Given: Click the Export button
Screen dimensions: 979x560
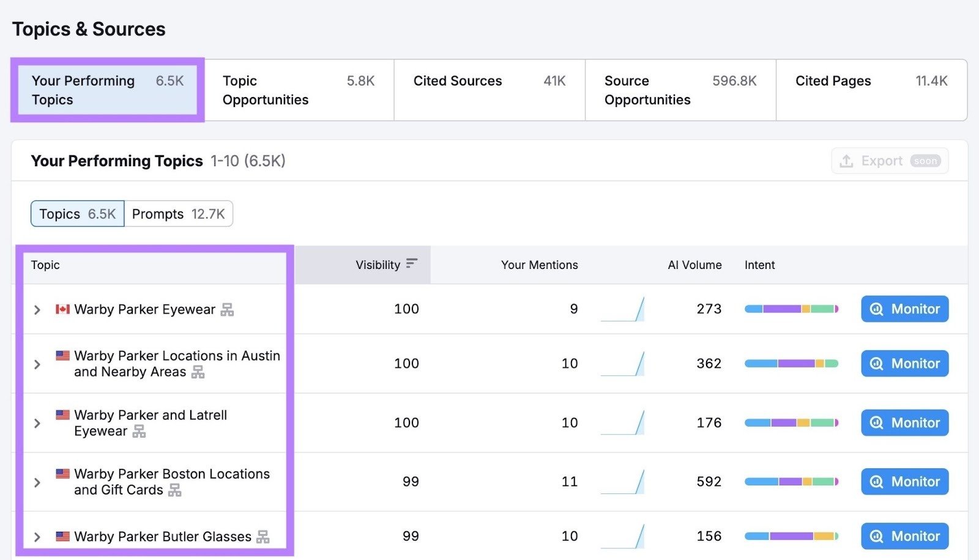Looking at the screenshot, I should point(883,161).
